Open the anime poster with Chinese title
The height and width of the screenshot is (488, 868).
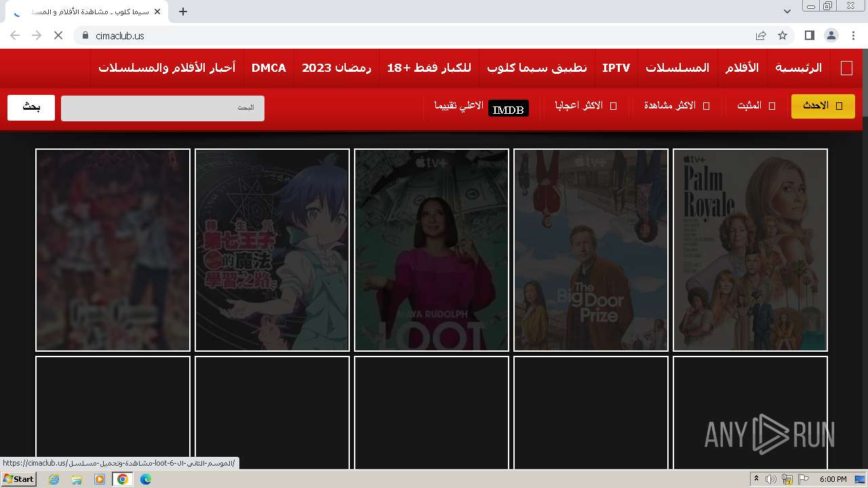pos(272,250)
